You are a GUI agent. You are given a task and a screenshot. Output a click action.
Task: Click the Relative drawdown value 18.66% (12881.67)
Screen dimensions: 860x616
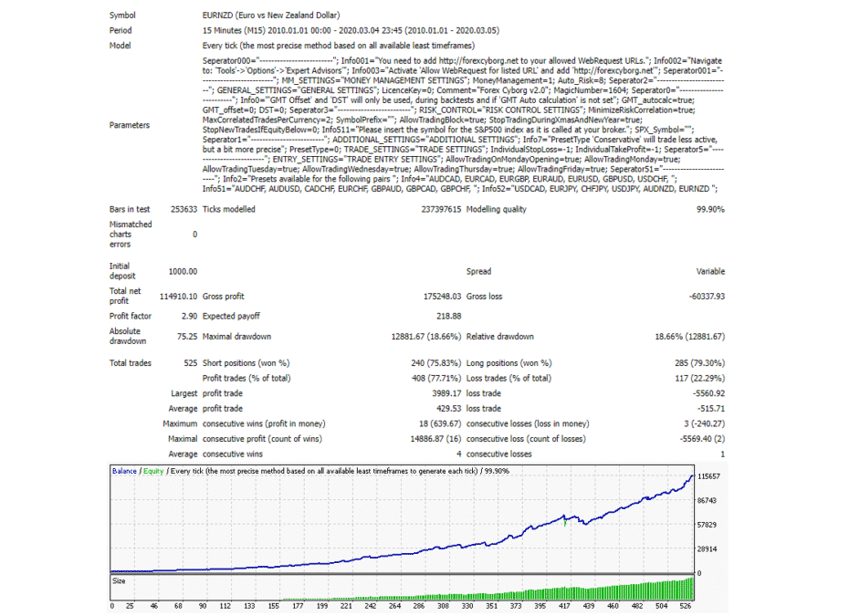coord(689,337)
